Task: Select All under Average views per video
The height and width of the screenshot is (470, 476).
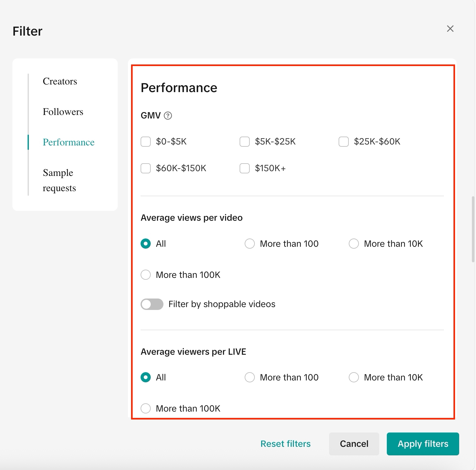Action: 146,244
